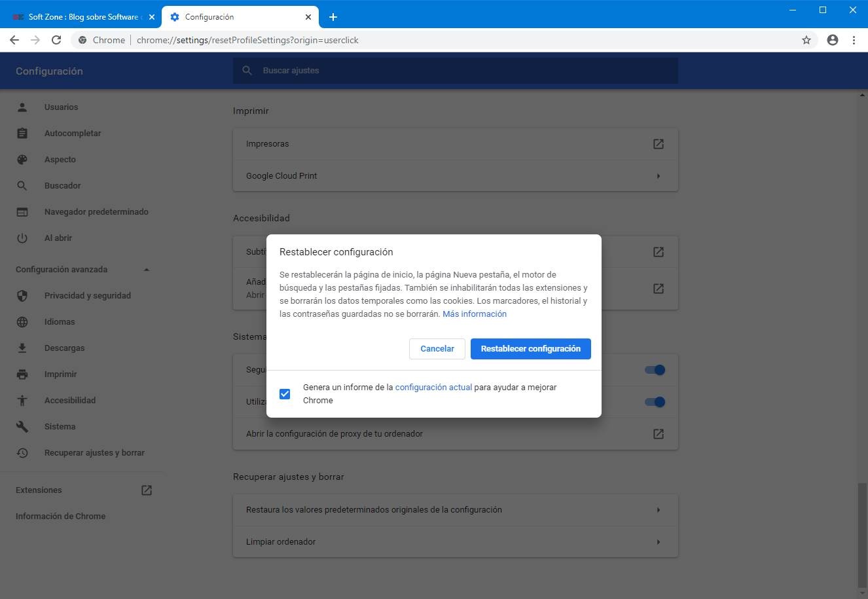Click the Idiomas globe icon
This screenshot has width=868, height=599.
tap(22, 321)
